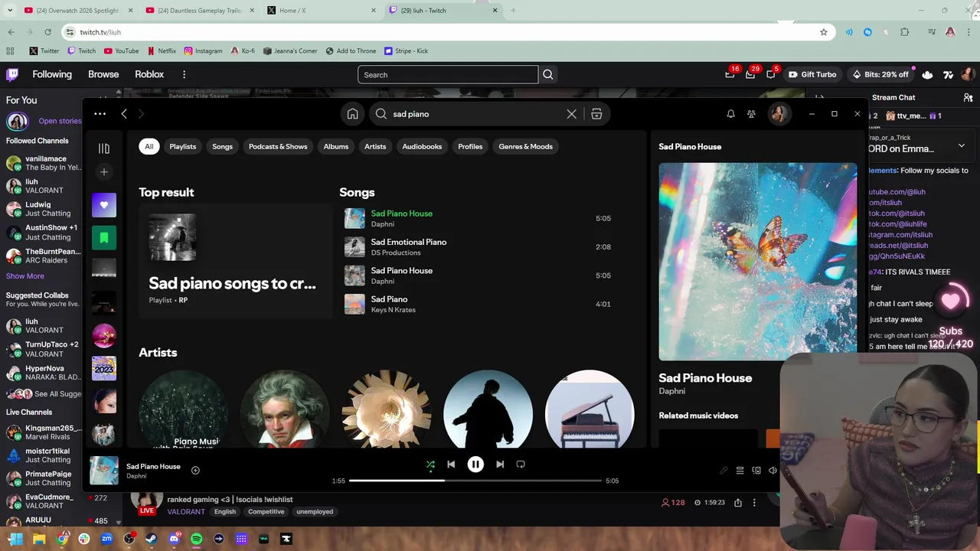Open the Beethoven artist portrait
The height and width of the screenshot is (551, 980).
click(285, 409)
